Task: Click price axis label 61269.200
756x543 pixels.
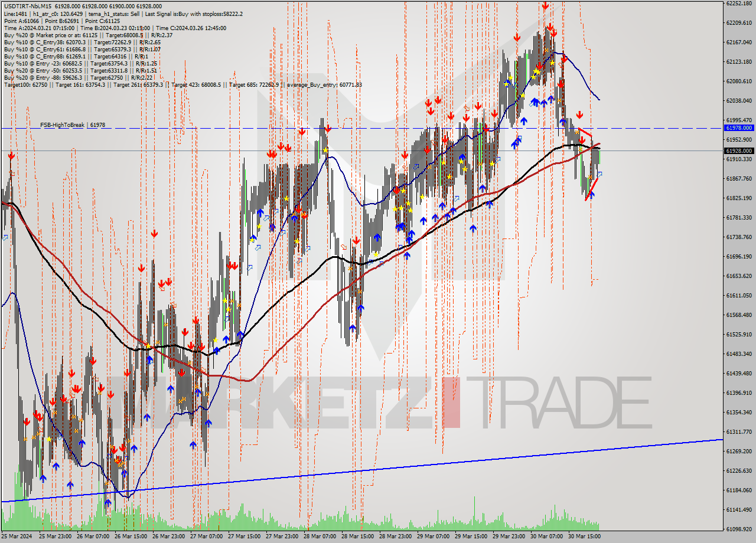Action: [x=739, y=451]
